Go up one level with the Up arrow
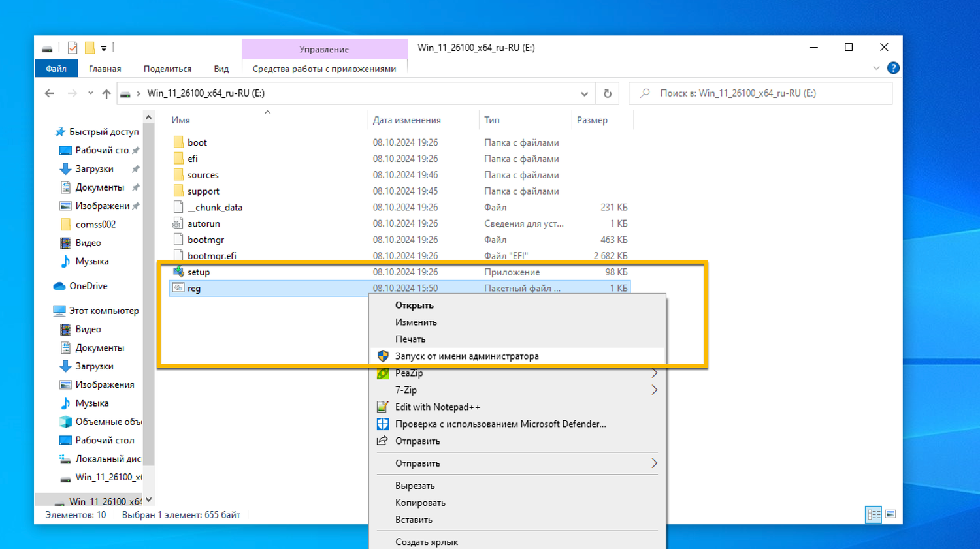The image size is (980, 549). 106,93
